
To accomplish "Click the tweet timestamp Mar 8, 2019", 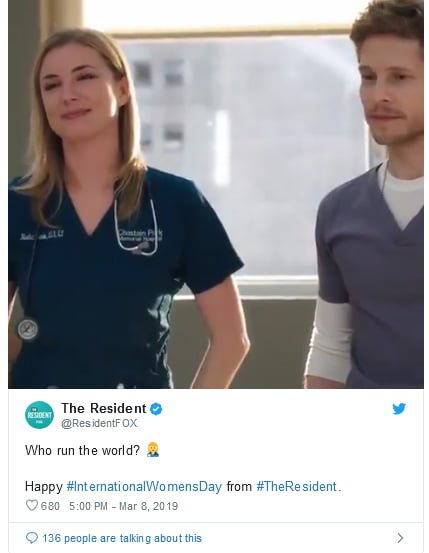I will [149, 506].
